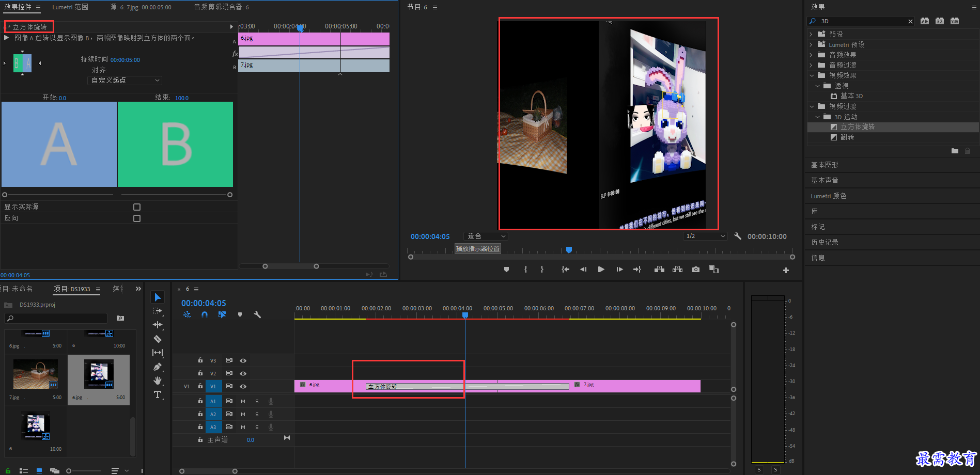Enable the 显示实际源 checkbox

[137, 207]
